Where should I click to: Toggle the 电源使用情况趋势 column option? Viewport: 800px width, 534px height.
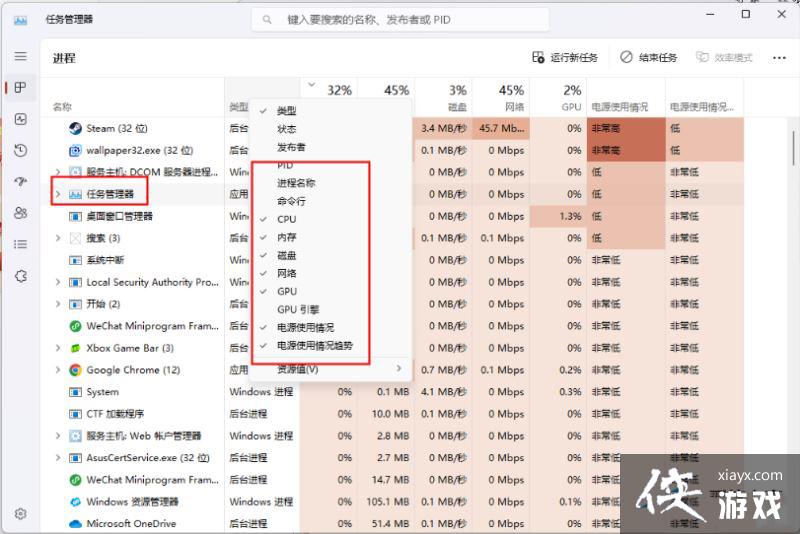point(330,345)
